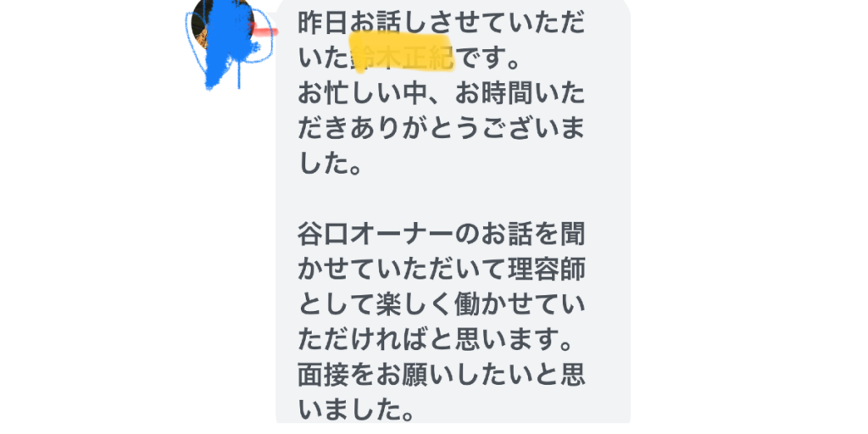Click the line starting として楽しく

[441, 309]
